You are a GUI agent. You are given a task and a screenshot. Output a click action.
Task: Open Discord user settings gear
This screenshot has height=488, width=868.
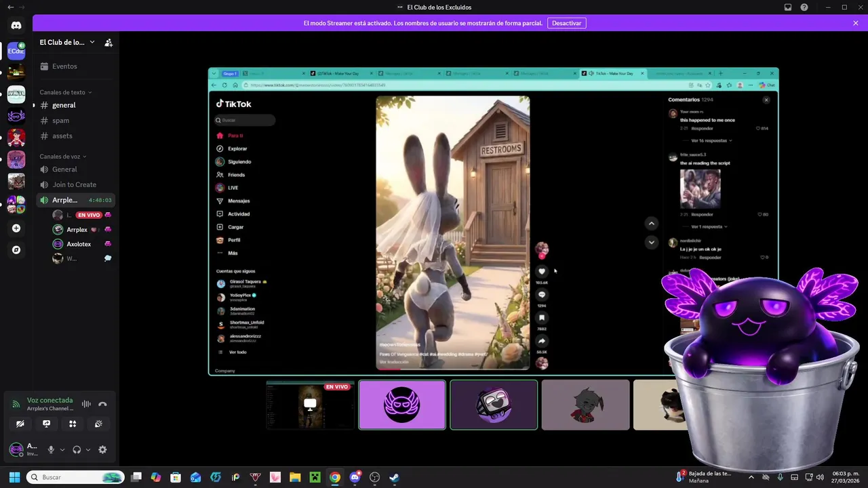pyautogui.click(x=102, y=449)
